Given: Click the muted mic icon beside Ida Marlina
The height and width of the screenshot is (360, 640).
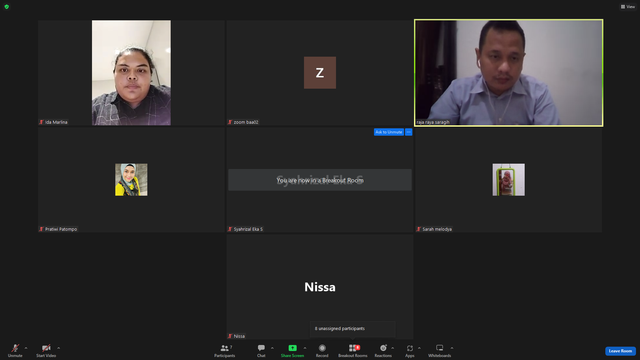Looking at the screenshot, I should tap(41, 122).
